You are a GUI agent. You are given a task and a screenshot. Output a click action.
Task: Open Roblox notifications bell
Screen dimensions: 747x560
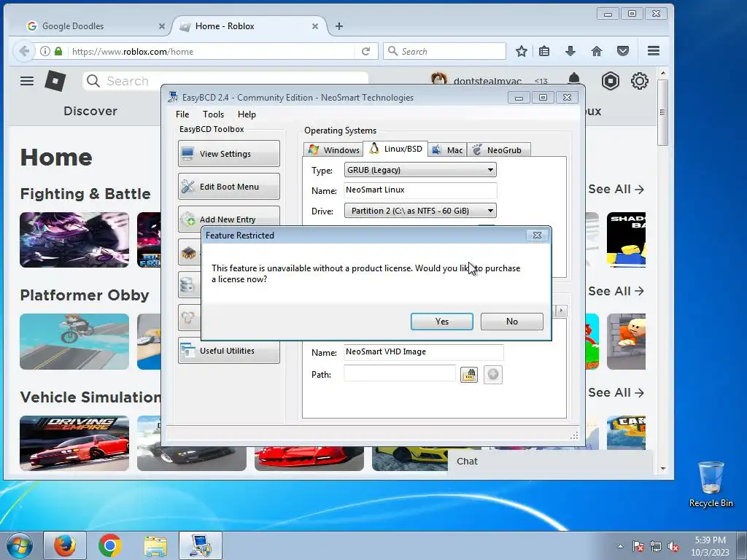[x=574, y=79]
